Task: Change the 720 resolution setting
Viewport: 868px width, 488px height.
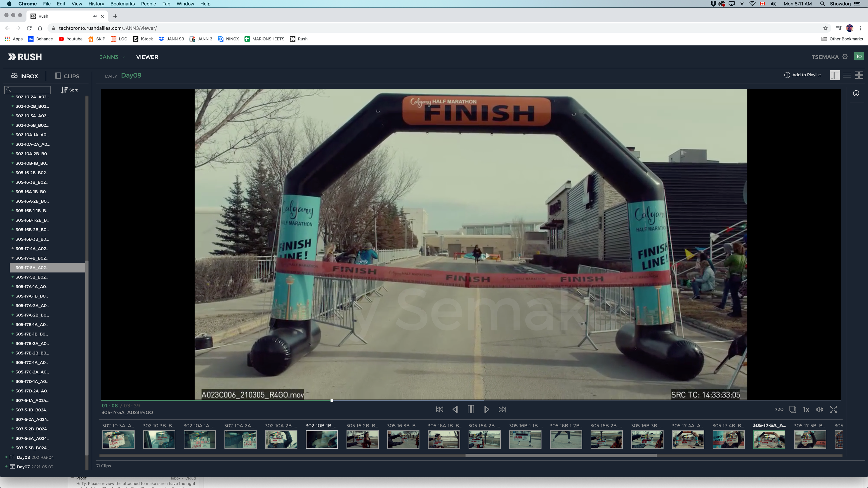Action: coord(779,409)
